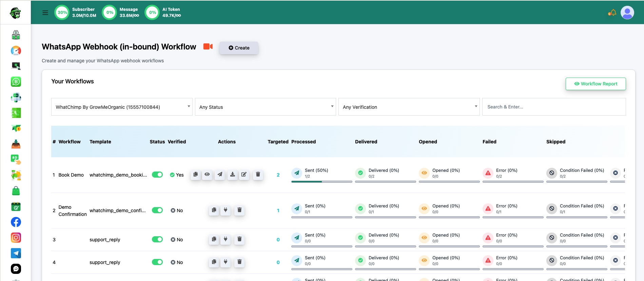This screenshot has width=644, height=281.
Task: Open the calendar check sidebar icon
Action: tap(16, 206)
